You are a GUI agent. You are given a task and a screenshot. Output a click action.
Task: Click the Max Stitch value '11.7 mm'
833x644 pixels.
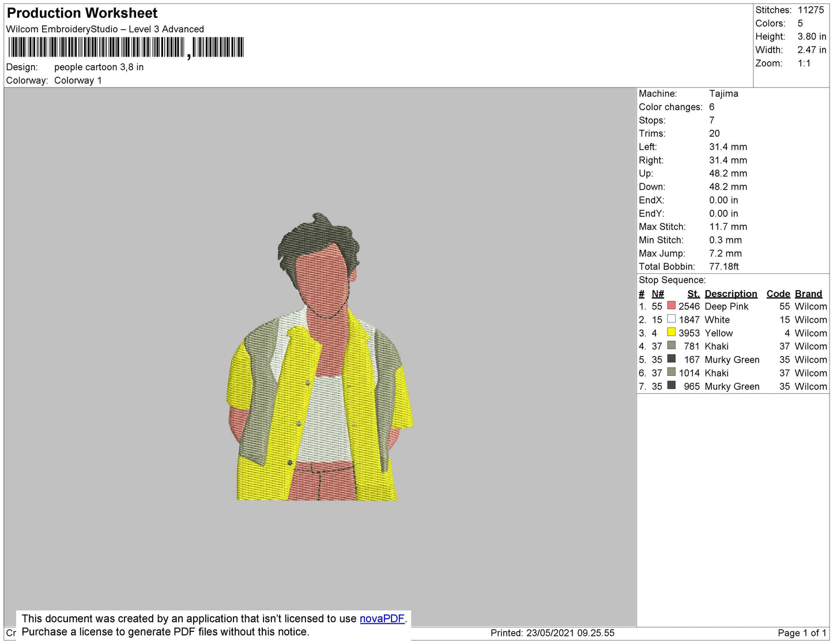click(x=728, y=227)
